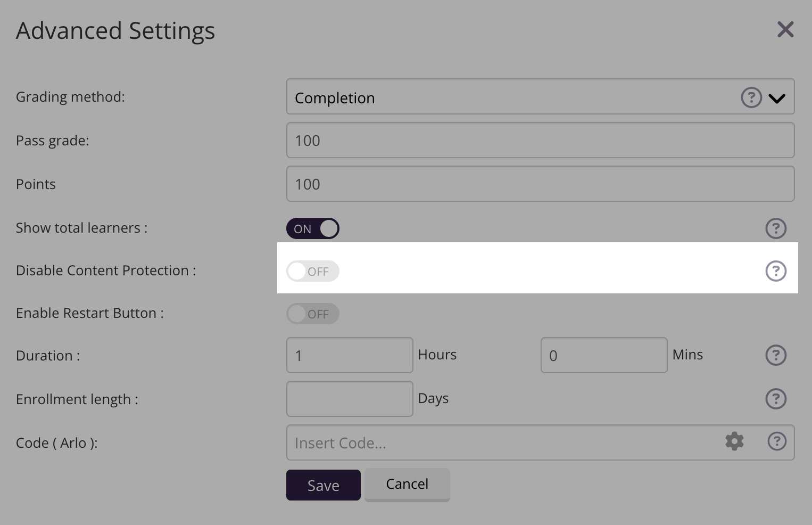Turn off Show total learners toggle
Image resolution: width=812 pixels, height=525 pixels.
[313, 228]
